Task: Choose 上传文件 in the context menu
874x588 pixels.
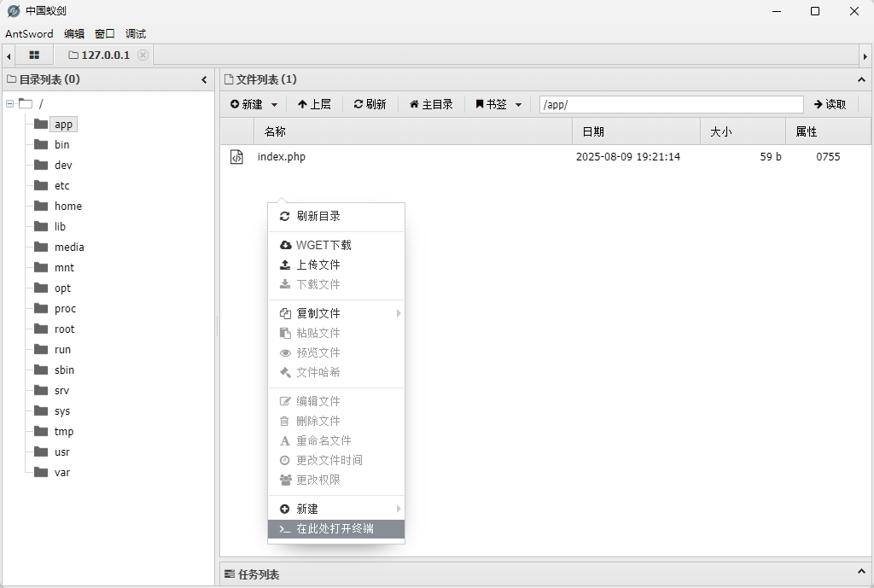Action: (x=318, y=265)
